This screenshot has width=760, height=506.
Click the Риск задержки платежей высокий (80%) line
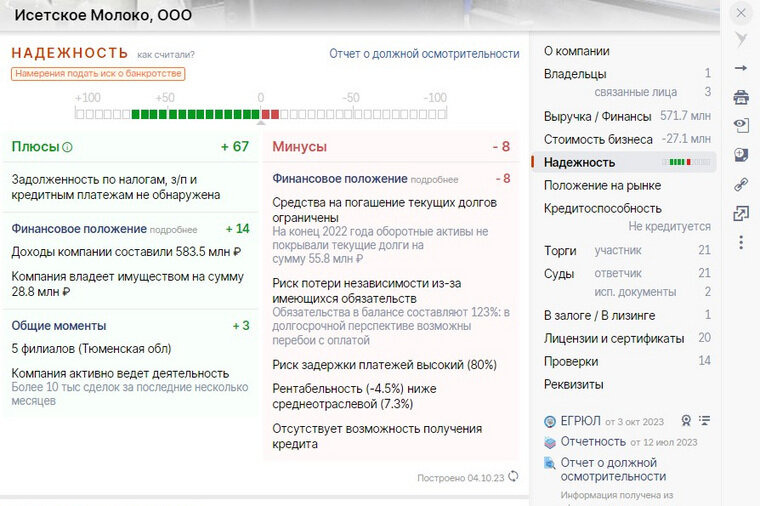[x=384, y=364]
